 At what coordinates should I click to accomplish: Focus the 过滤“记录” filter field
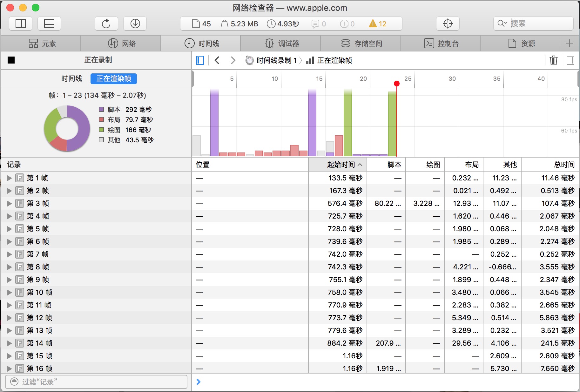[x=96, y=382]
